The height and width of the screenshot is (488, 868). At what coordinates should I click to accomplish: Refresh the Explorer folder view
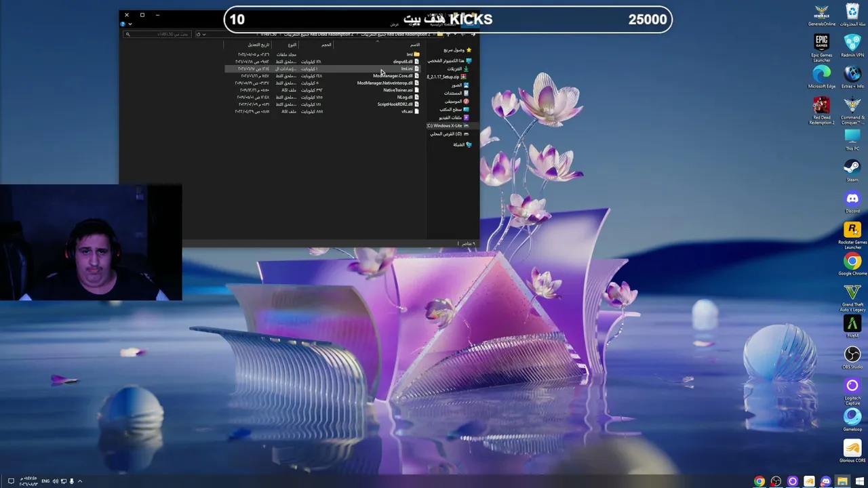(x=198, y=34)
